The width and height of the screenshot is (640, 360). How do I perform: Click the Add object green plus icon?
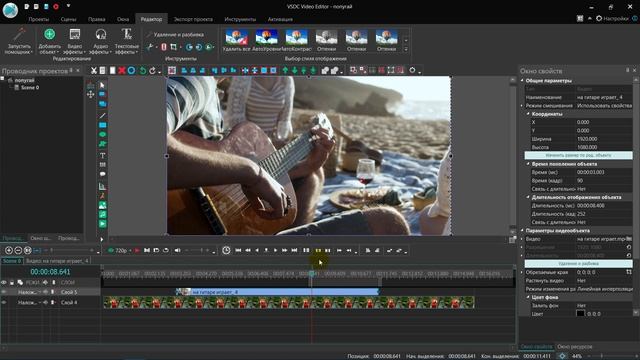[x=49, y=35]
